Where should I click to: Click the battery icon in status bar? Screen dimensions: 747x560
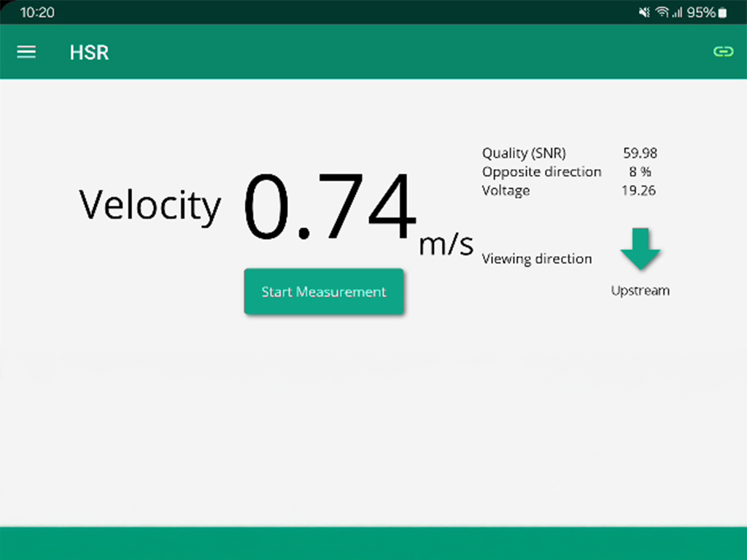(722, 12)
